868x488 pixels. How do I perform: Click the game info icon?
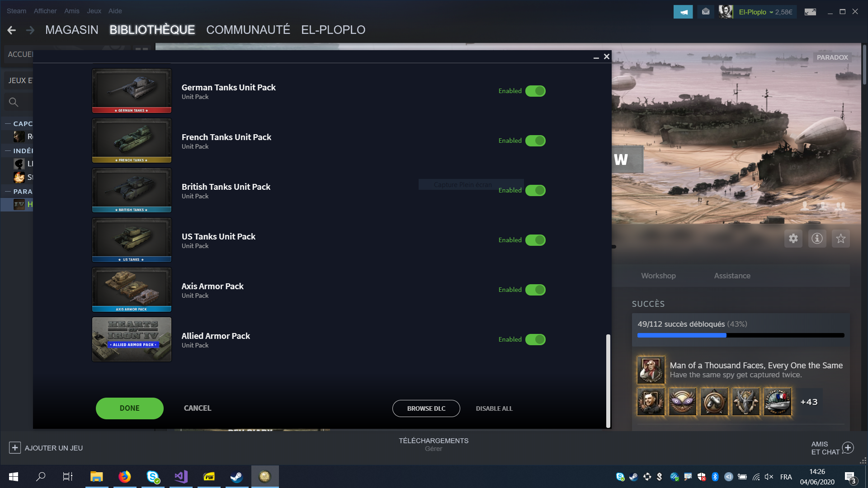pyautogui.click(x=817, y=239)
